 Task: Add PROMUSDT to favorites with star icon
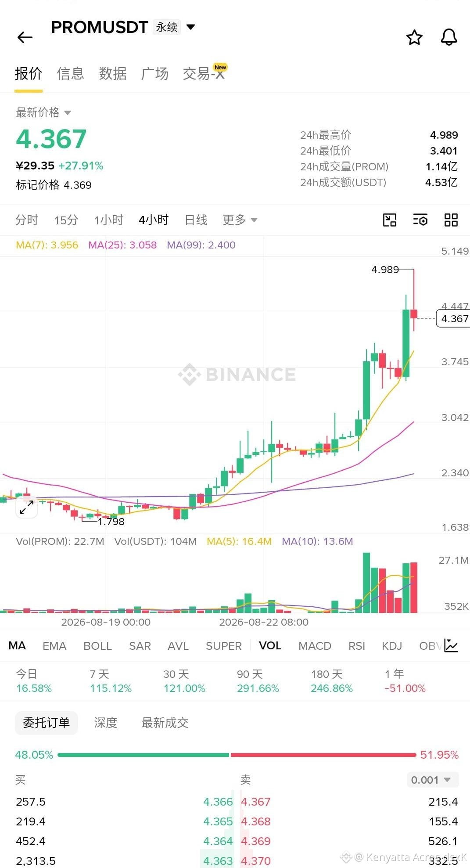coord(414,37)
